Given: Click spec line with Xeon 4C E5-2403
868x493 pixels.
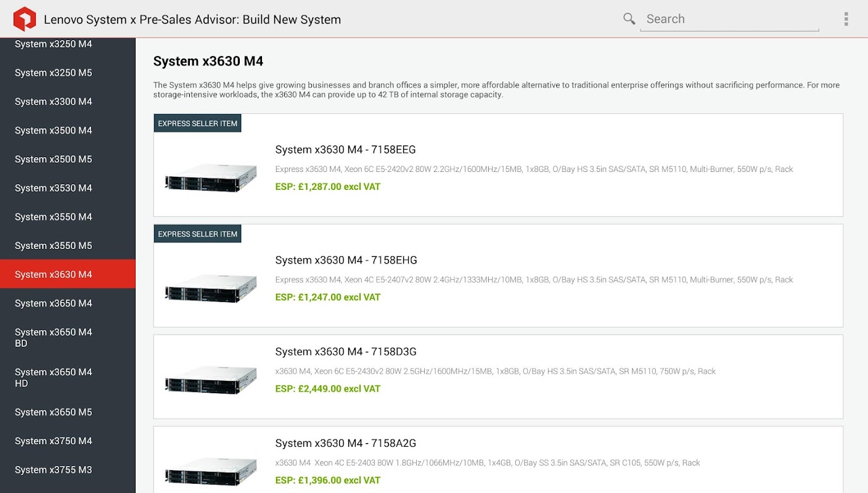Looking at the screenshot, I should 488,463.
